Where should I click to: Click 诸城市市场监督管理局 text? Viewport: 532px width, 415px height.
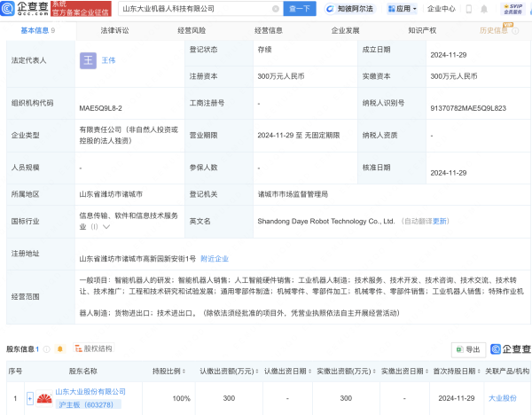point(293,194)
